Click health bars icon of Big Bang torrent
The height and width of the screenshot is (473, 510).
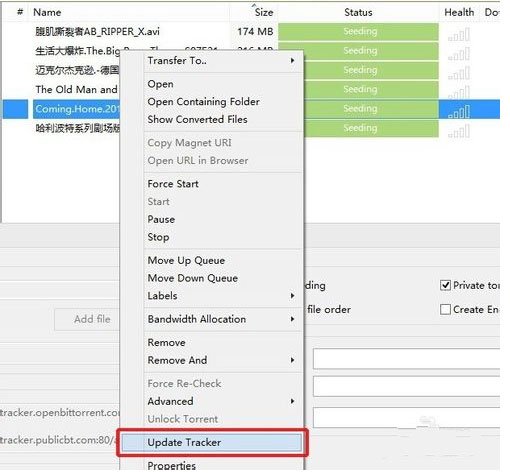coord(459,54)
